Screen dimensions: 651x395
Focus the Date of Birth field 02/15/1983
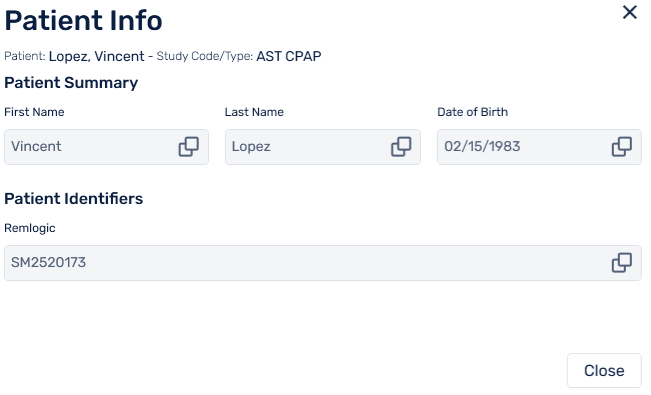tap(539, 147)
